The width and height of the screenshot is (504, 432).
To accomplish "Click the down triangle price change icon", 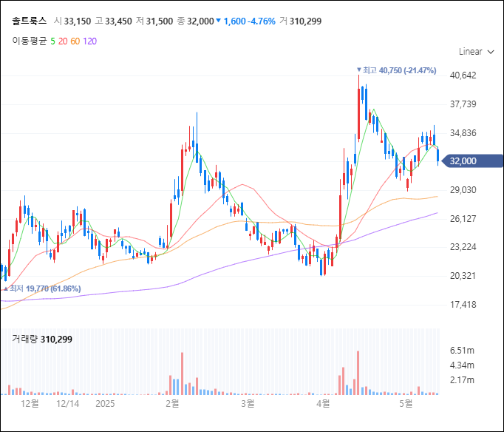I will pos(218,21).
